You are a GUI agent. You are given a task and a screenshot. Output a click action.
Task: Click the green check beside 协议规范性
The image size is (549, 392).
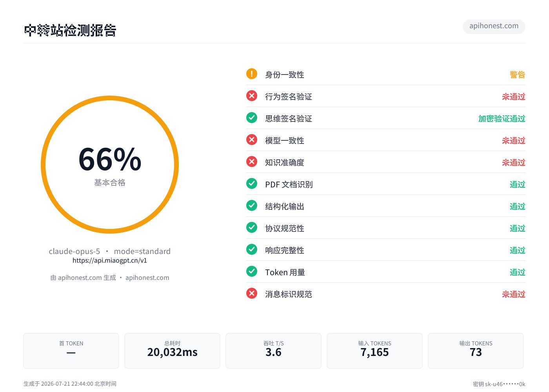tap(252, 227)
